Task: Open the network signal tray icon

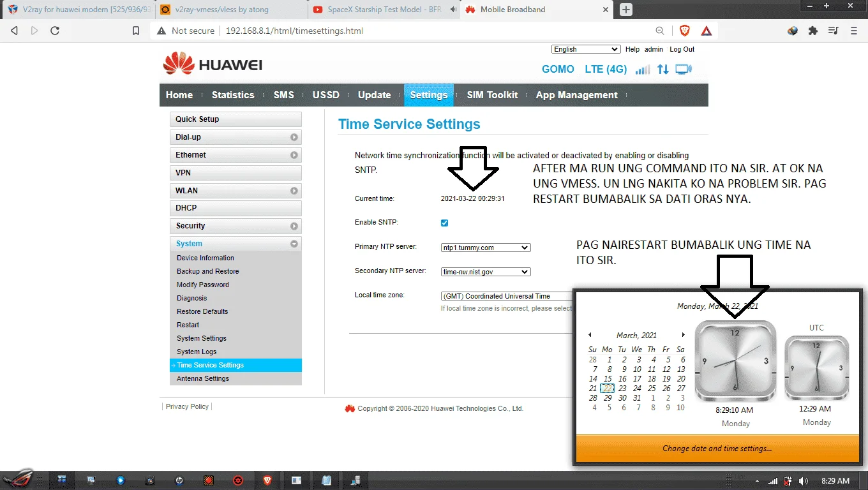Action: click(x=772, y=481)
